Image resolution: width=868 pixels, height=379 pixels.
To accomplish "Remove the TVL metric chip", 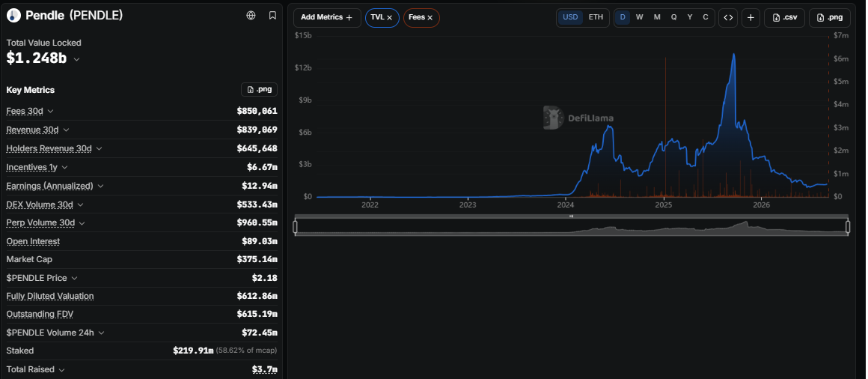I will coord(390,18).
